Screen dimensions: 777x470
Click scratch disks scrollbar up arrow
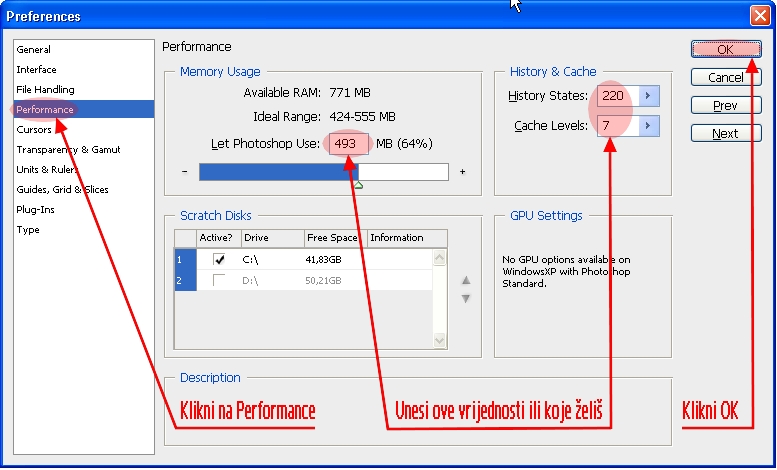(x=440, y=257)
